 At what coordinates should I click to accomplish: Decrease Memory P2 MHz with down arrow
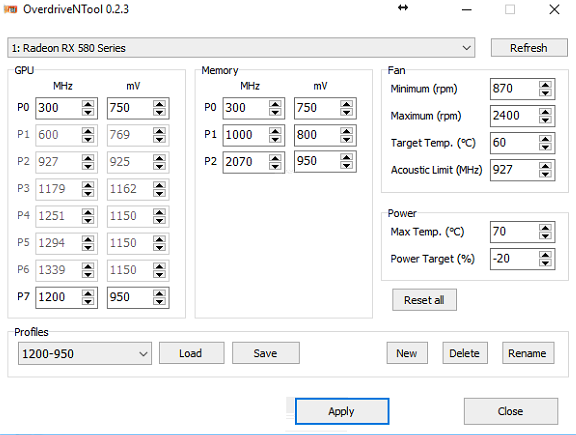[275, 166]
